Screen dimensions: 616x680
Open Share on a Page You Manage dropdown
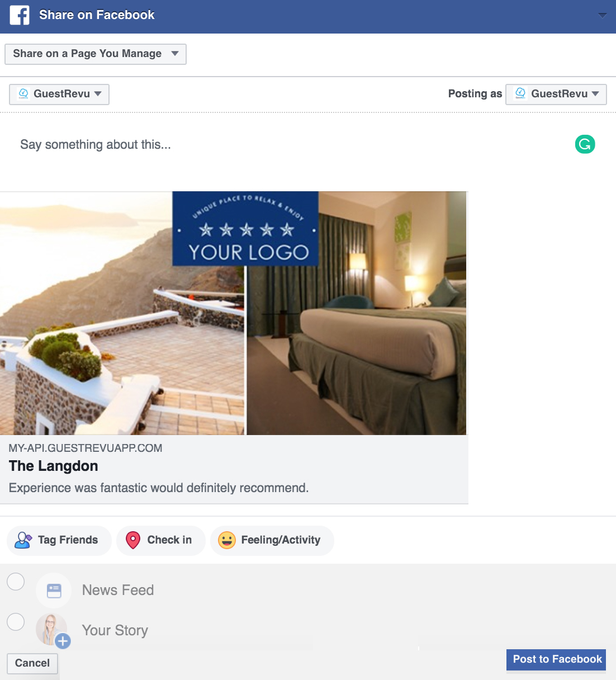click(96, 54)
